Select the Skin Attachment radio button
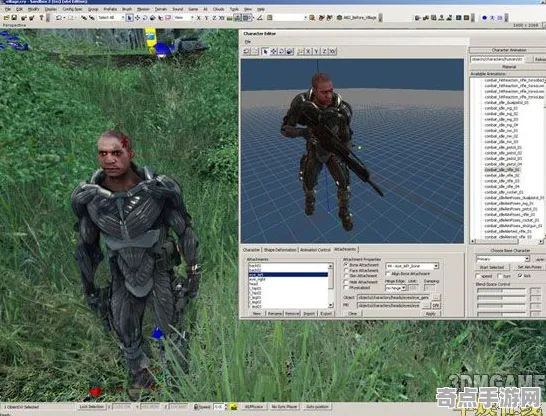Image resolution: width=546 pixels, height=416 pixels. [346, 276]
